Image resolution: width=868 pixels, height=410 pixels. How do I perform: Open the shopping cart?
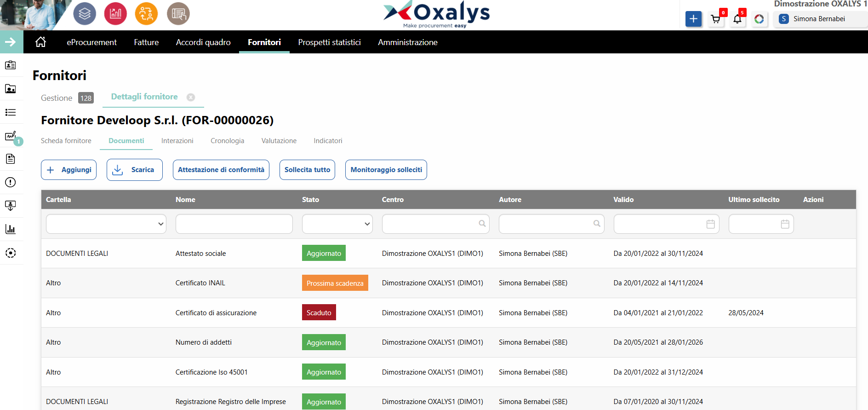tap(715, 19)
